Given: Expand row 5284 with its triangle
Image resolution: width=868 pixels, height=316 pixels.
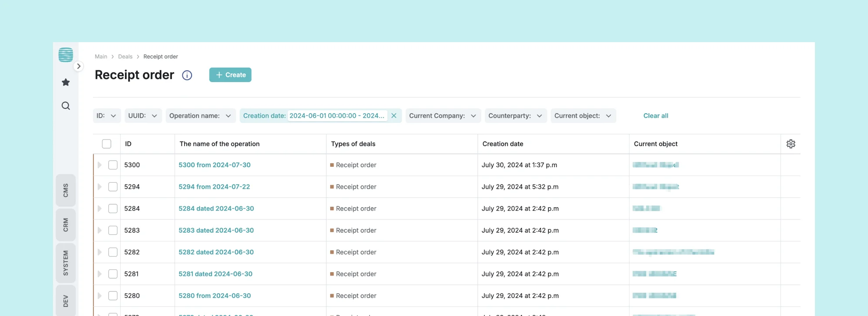Looking at the screenshot, I should point(100,208).
